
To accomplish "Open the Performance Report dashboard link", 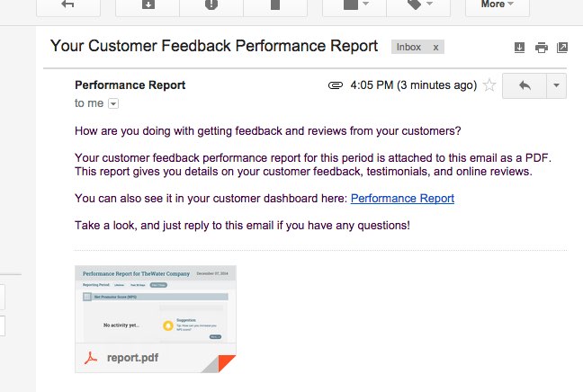I will 402,199.
